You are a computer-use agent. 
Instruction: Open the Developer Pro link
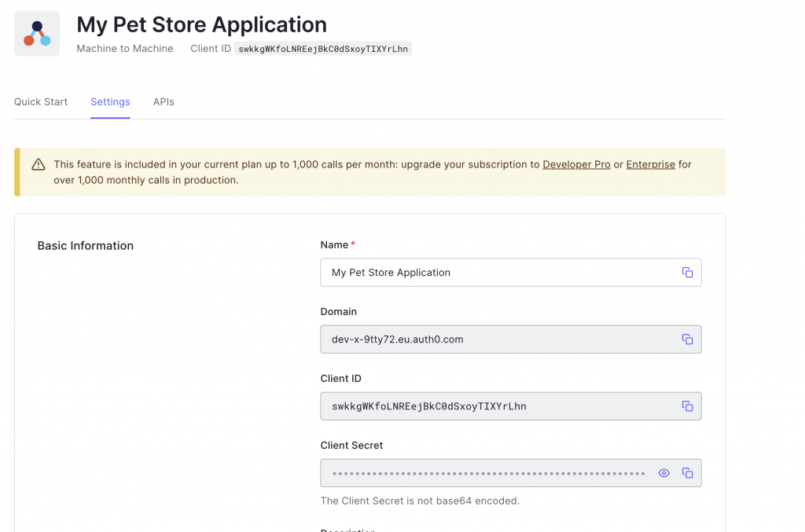pos(576,164)
